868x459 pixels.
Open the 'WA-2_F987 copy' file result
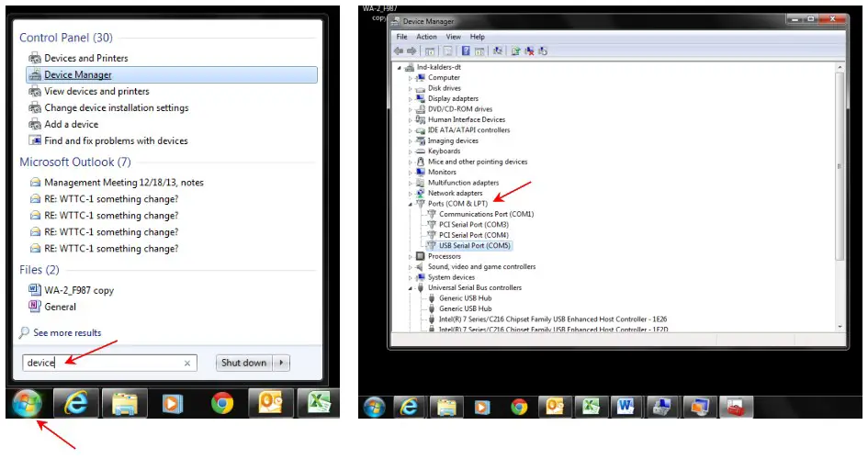point(79,290)
